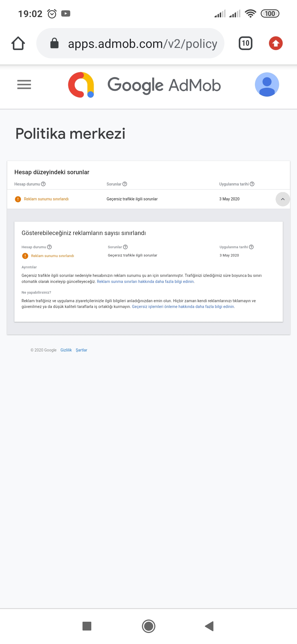
Task: Open link Geçersiz işlemleri önleme hakkında bilgi
Action: click(x=183, y=307)
